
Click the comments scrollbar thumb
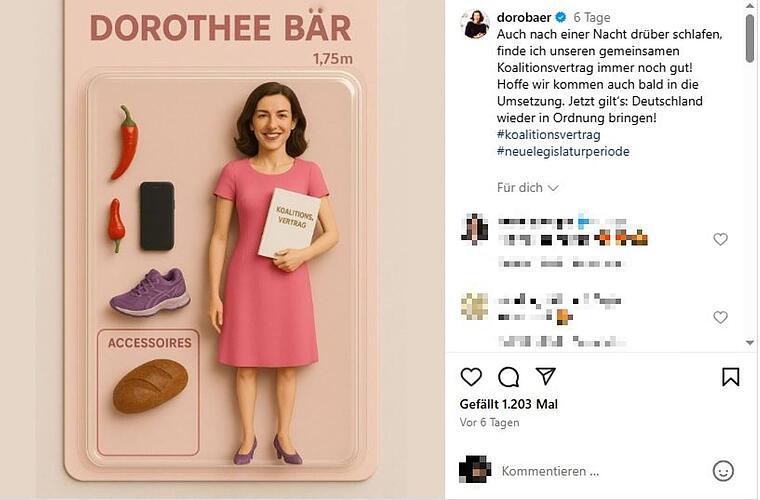(750, 38)
